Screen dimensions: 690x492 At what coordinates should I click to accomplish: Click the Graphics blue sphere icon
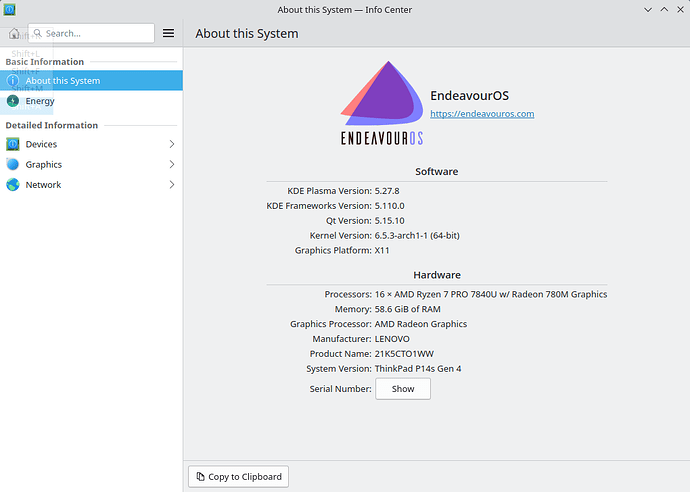point(13,164)
